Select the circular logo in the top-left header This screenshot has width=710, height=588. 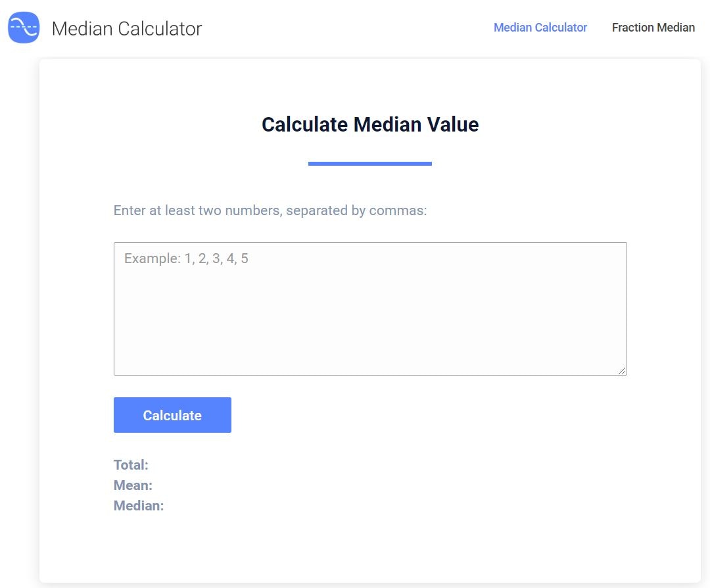23,28
